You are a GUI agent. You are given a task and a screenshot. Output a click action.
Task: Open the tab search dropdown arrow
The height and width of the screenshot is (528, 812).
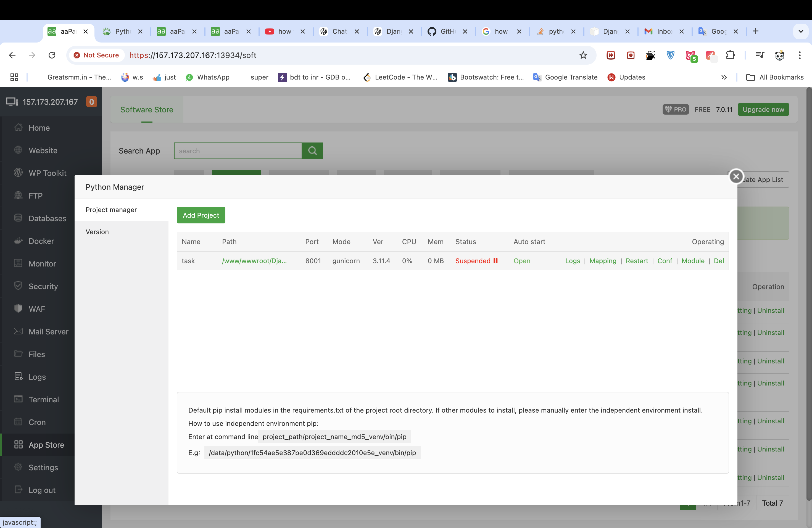click(800, 31)
